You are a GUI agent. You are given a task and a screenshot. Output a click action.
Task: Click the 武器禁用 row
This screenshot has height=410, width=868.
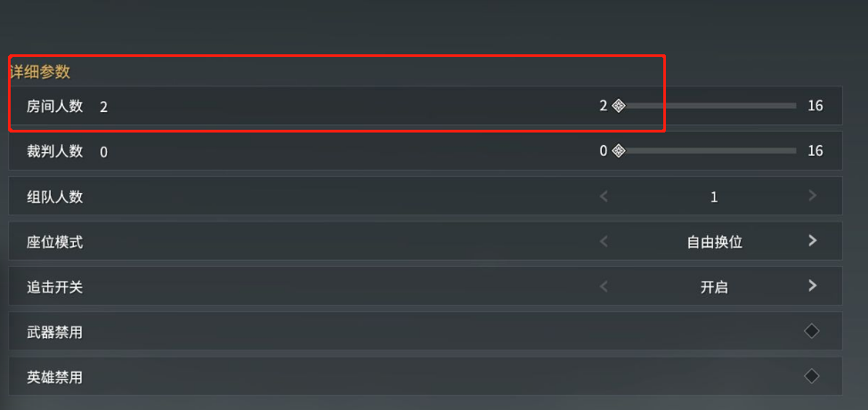tap(426, 331)
